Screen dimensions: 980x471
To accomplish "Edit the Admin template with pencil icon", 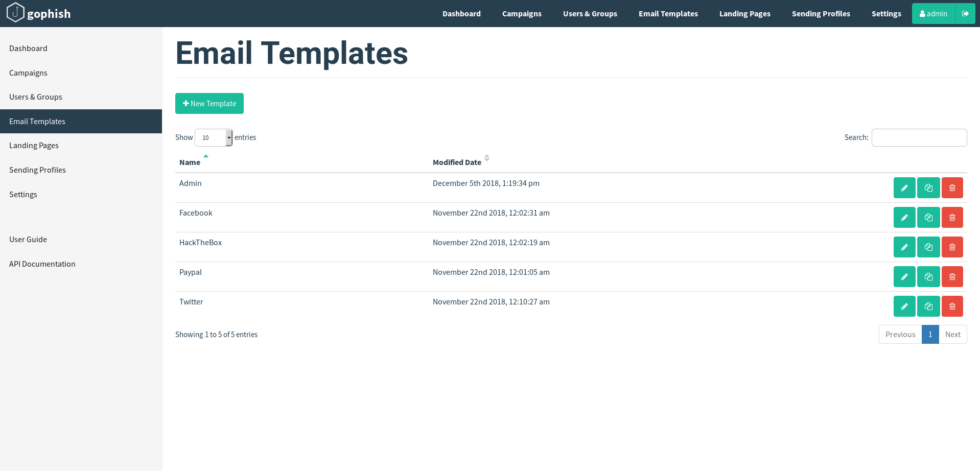I will tap(904, 188).
